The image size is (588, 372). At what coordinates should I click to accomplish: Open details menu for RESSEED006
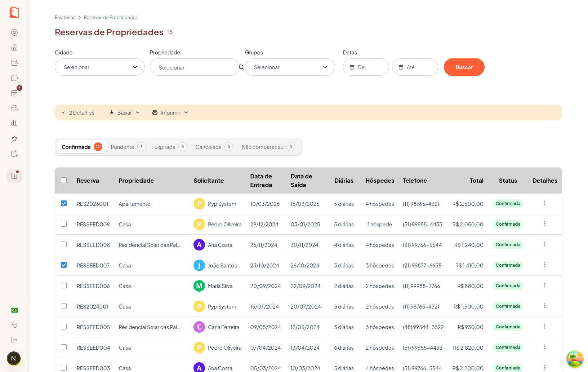click(x=545, y=285)
